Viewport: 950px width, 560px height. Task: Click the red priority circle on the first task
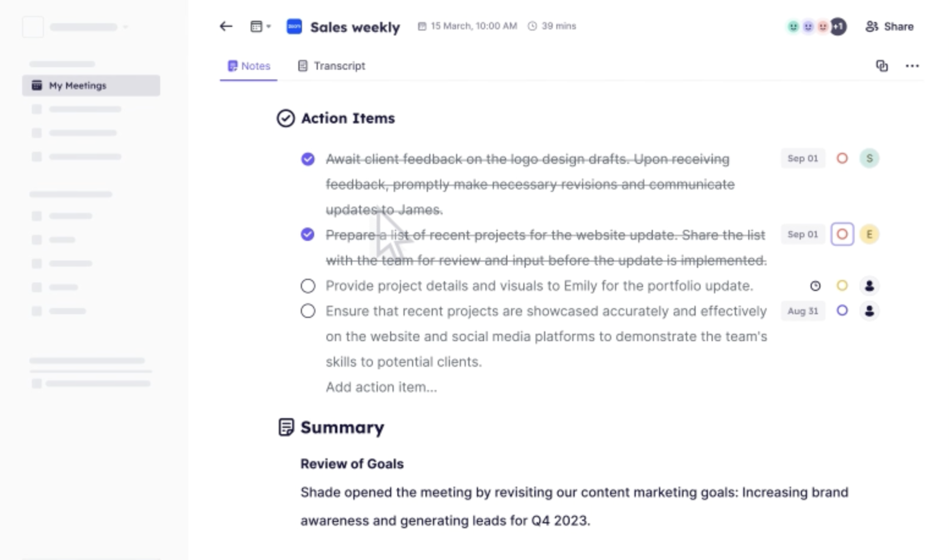tap(842, 158)
